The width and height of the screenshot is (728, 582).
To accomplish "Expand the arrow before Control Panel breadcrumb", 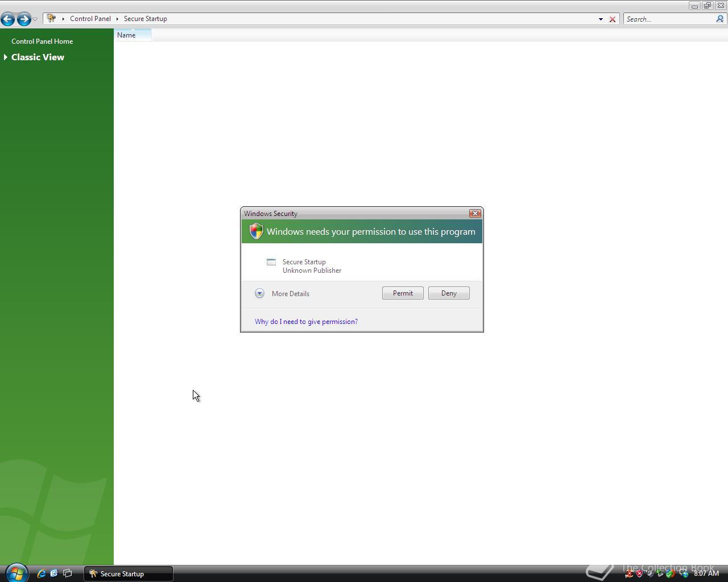I will [63, 19].
